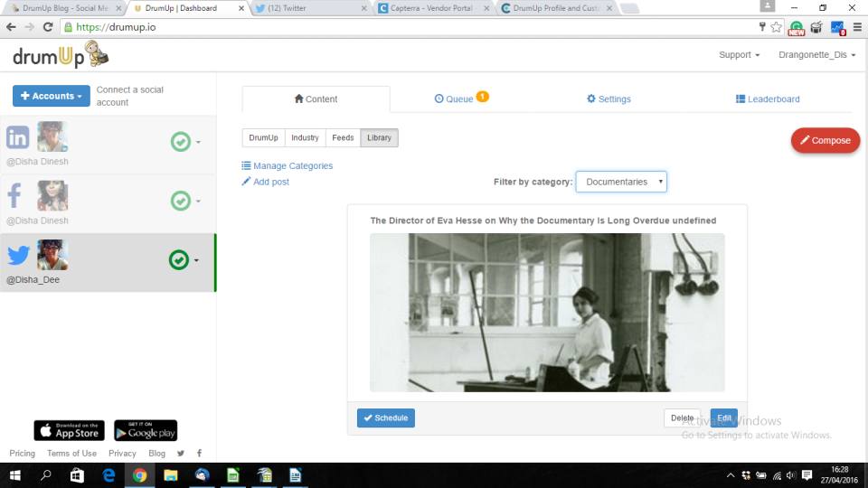The width and height of the screenshot is (868, 488).
Task: Click the Edit button on the post
Action: tap(724, 418)
